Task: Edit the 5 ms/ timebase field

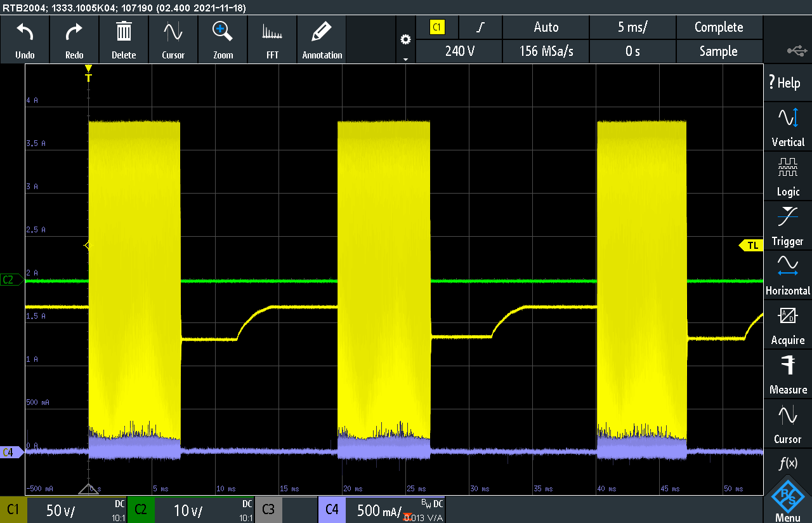Action: 632,27
